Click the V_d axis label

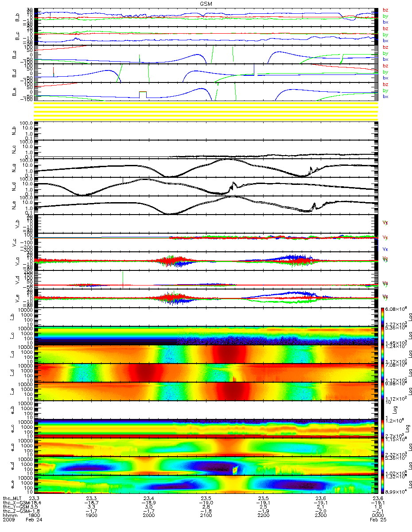click(18, 279)
